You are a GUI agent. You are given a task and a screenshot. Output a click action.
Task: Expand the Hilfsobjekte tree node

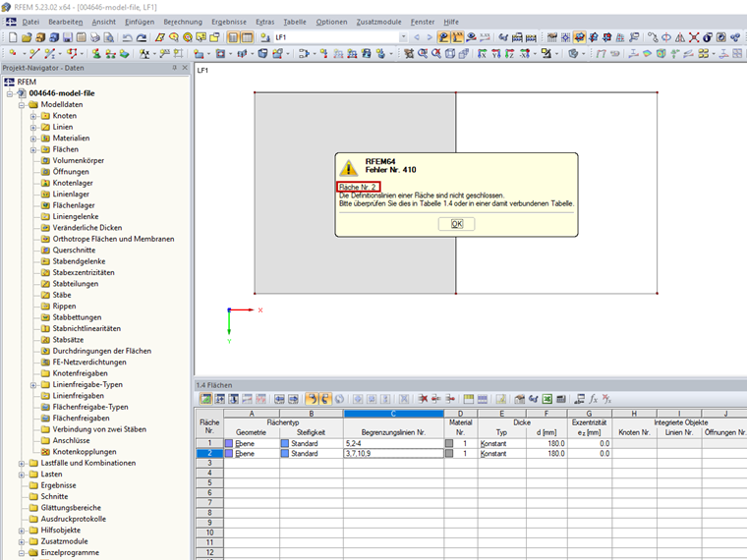(x=22, y=530)
